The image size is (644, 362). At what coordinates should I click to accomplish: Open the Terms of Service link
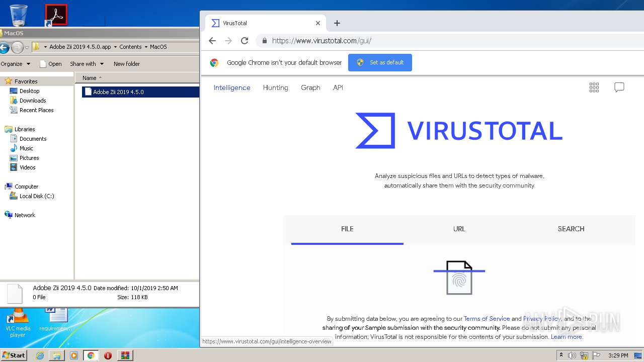pyautogui.click(x=487, y=319)
